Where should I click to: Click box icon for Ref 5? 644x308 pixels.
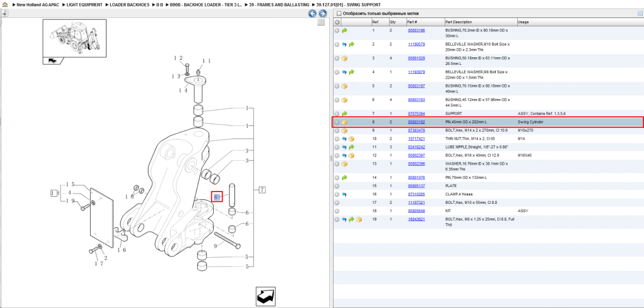coord(345,86)
